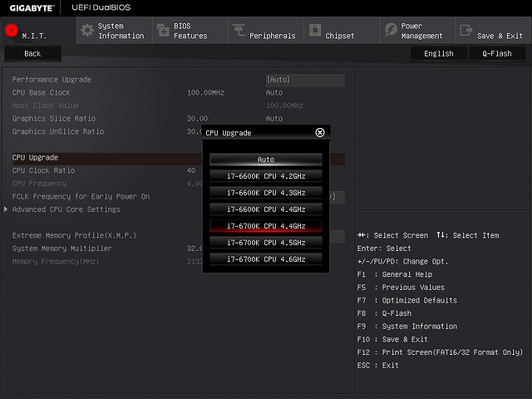Click the ESC Exit hint
532x399 pixels.
pos(378,366)
